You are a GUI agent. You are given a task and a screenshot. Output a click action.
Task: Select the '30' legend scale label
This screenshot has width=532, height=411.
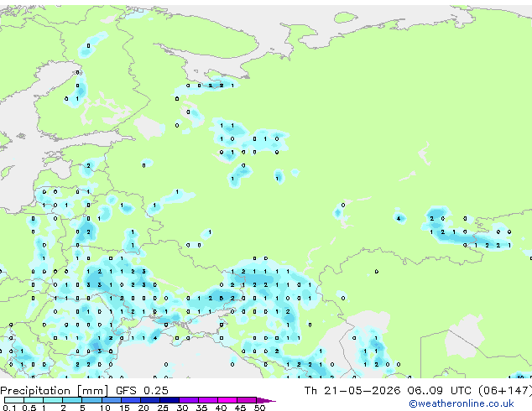pos(182,408)
